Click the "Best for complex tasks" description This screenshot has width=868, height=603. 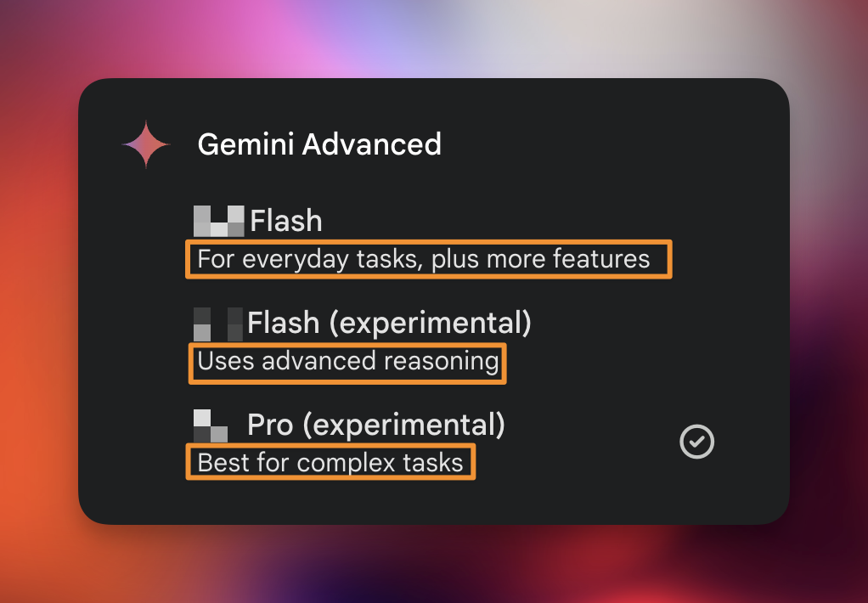[x=330, y=462]
